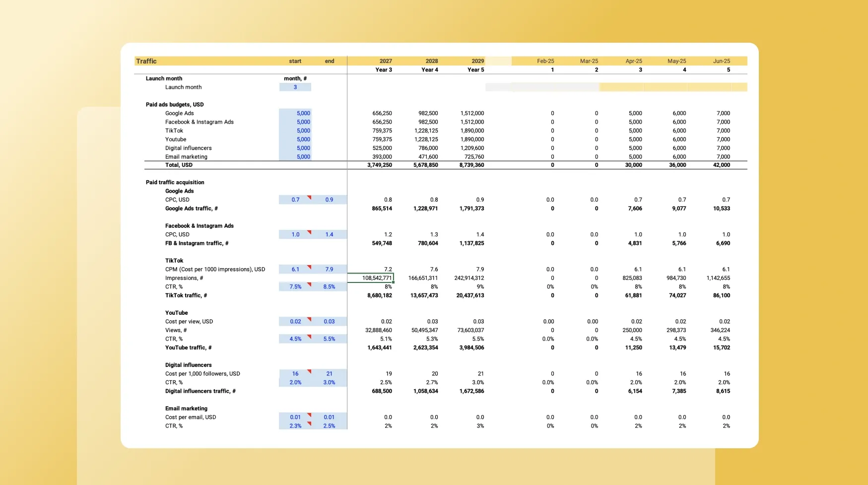Click red note marker on influencers cost cell 16
This screenshot has height=485, width=868.
pyautogui.click(x=309, y=371)
